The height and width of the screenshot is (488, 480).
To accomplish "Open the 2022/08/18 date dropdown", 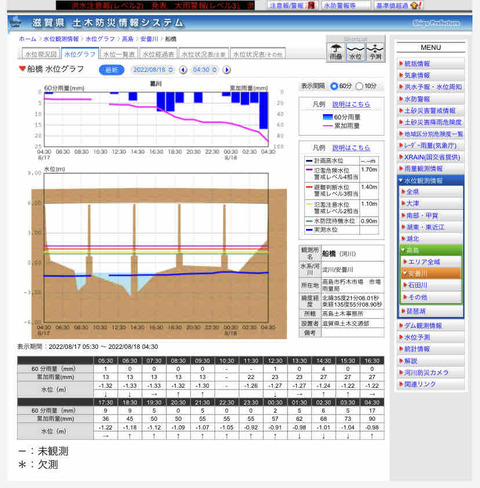I will [153, 70].
